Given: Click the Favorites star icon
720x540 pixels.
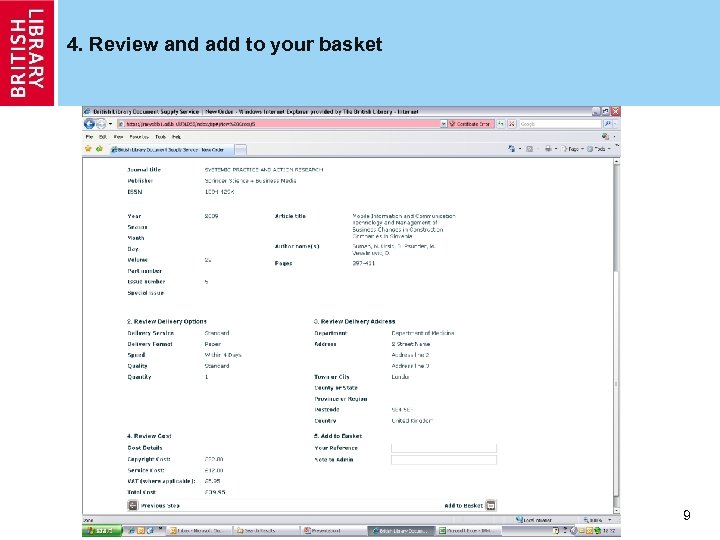Looking at the screenshot, I should point(88,149).
